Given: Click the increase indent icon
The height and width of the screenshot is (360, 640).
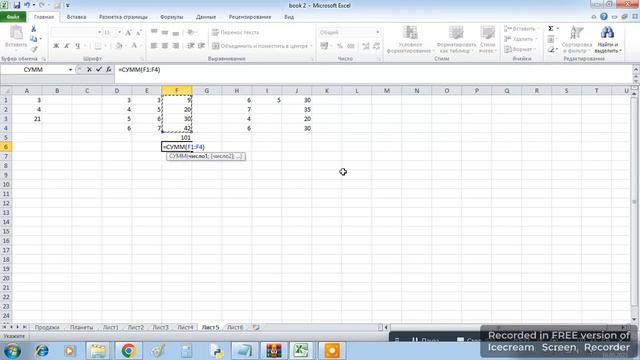Looking at the screenshot, I should pyautogui.click(x=201, y=46).
